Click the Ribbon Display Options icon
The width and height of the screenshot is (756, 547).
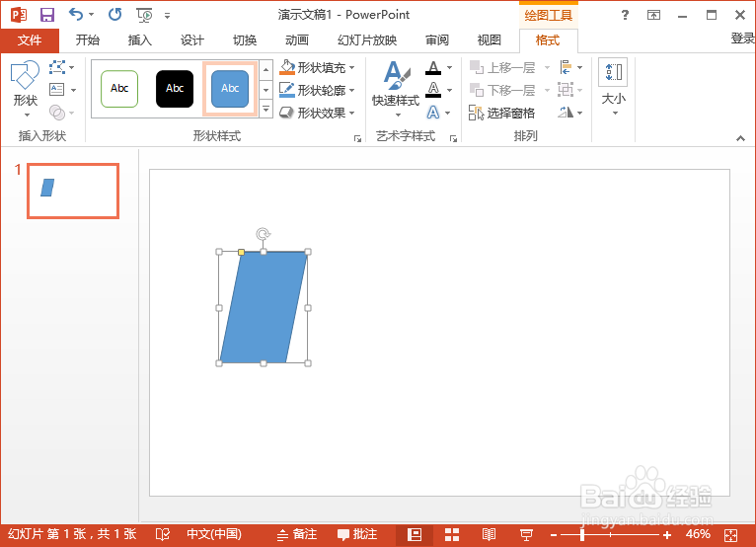click(653, 15)
